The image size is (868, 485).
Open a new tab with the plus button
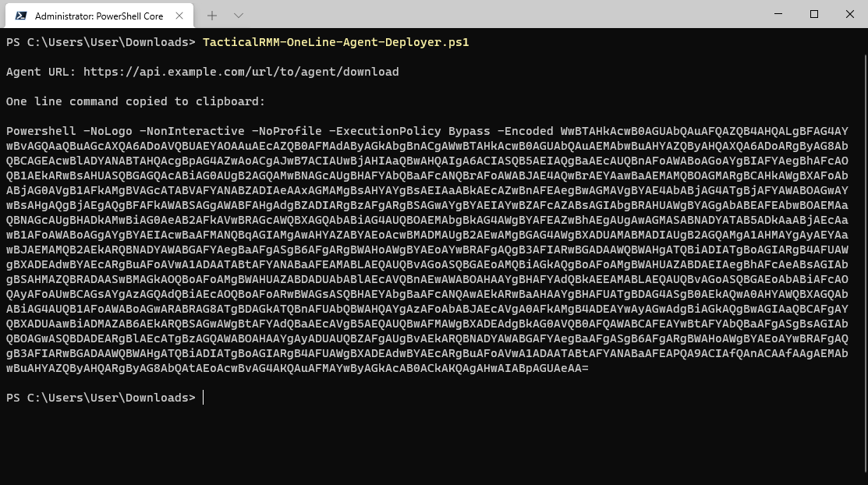coord(212,16)
